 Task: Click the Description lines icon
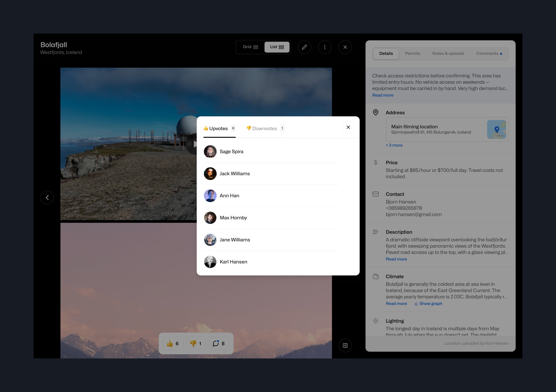pyautogui.click(x=376, y=232)
